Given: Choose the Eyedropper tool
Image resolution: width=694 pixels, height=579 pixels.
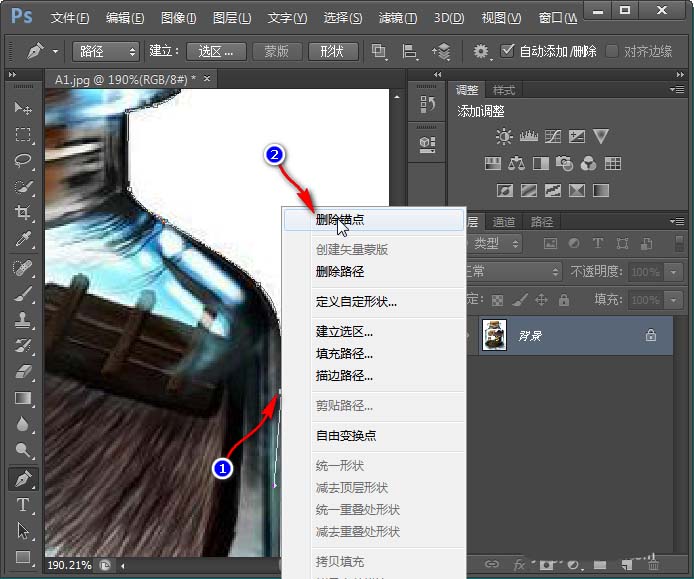Looking at the screenshot, I should [22, 238].
